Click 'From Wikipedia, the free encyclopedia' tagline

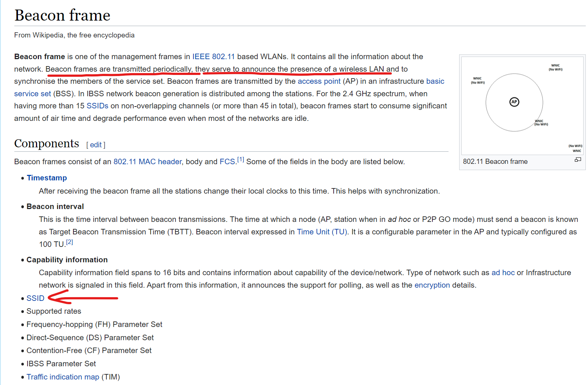[75, 35]
